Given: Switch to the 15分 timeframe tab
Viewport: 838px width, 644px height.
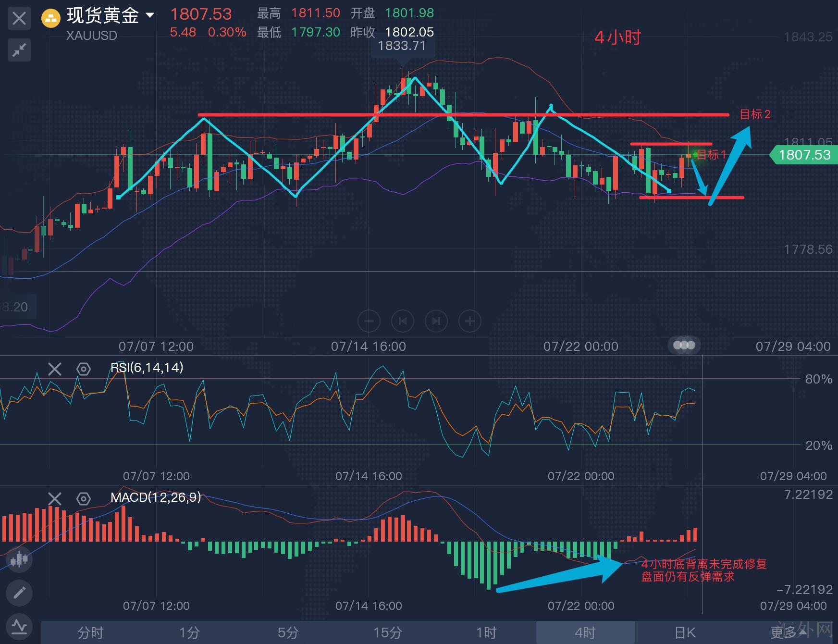Looking at the screenshot, I should (x=387, y=632).
